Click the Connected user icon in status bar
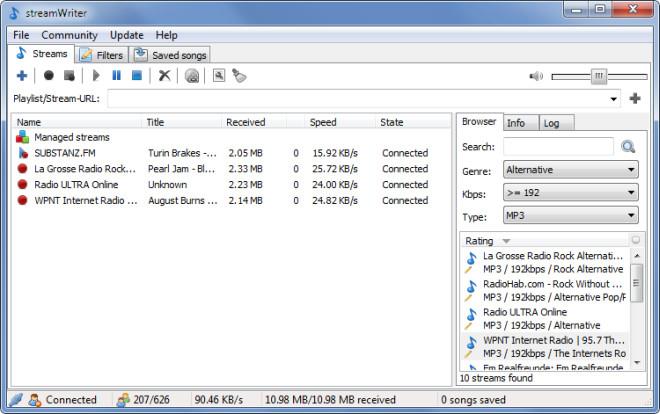660x414 pixels. click(x=35, y=400)
